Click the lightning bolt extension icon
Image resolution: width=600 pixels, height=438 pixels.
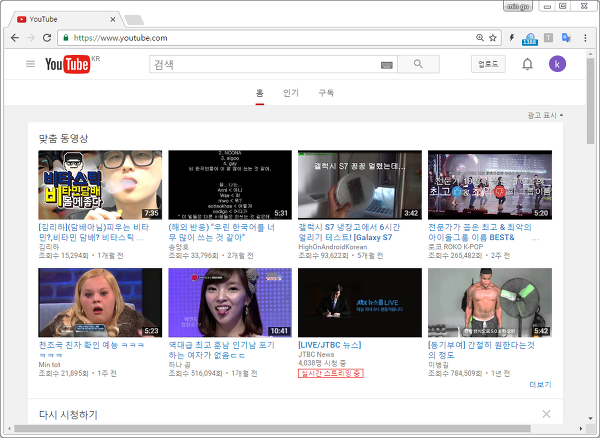pyautogui.click(x=512, y=37)
